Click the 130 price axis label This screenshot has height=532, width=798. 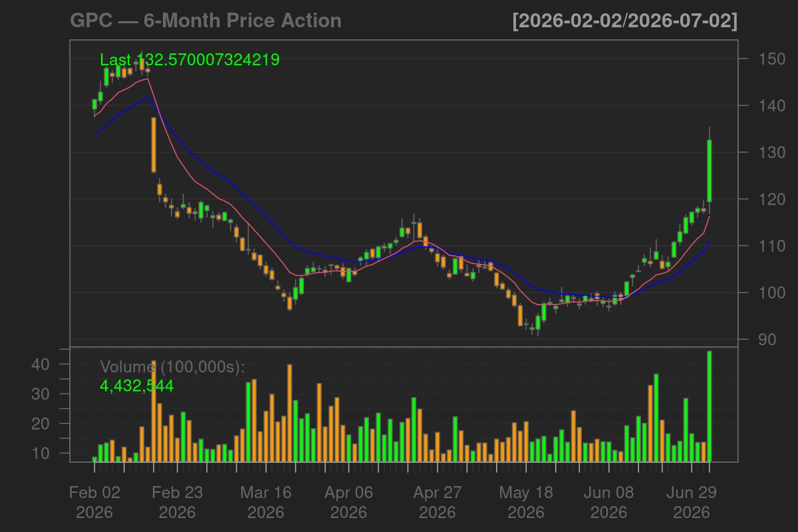coord(771,152)
